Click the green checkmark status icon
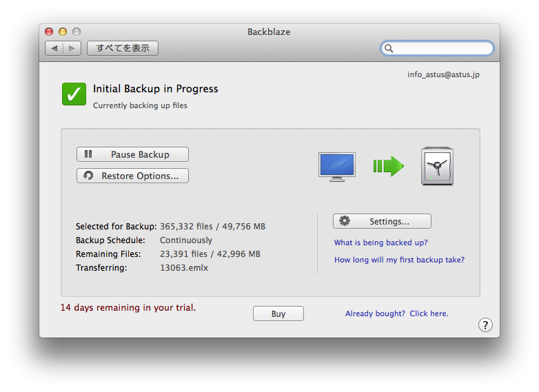 click(74, 94)
